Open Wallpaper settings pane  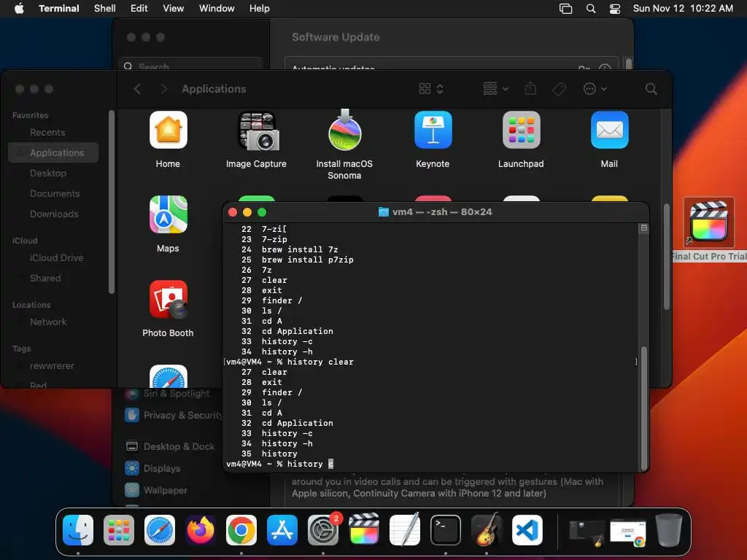[156, 491]
